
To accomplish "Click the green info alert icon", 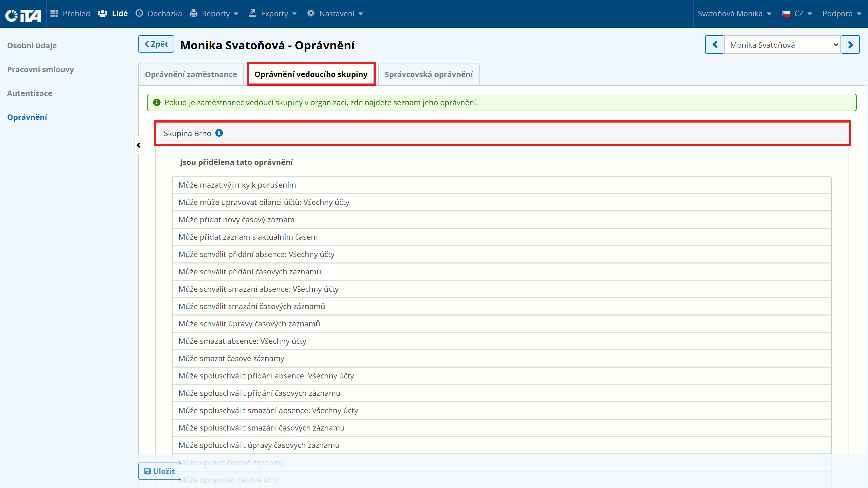I will [157, 102].
